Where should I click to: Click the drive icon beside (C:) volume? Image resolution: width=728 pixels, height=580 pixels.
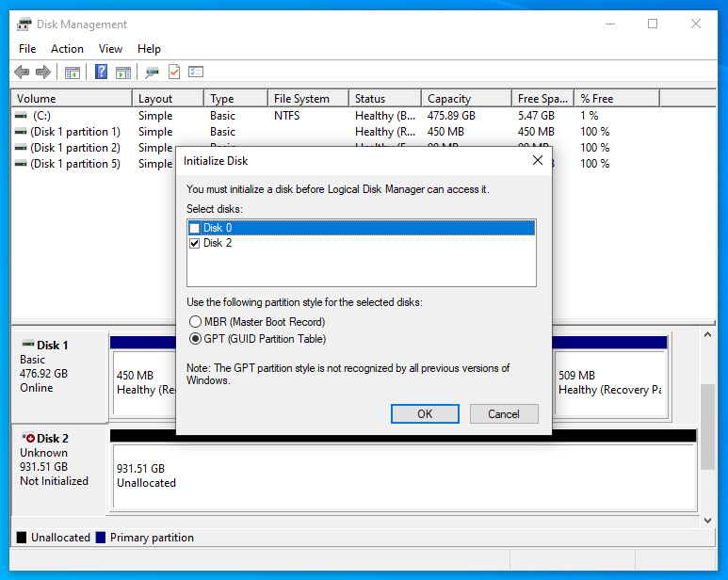click(x=21, y=115)
